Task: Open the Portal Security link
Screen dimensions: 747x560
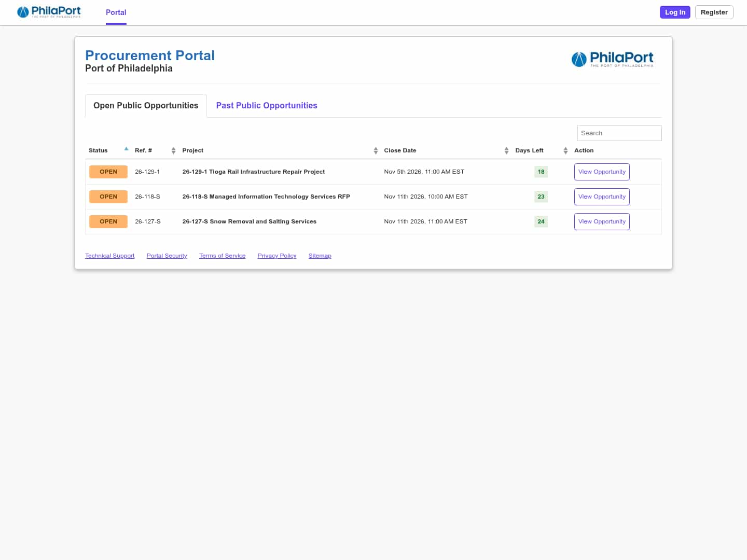Action: (x=167, y=256)
